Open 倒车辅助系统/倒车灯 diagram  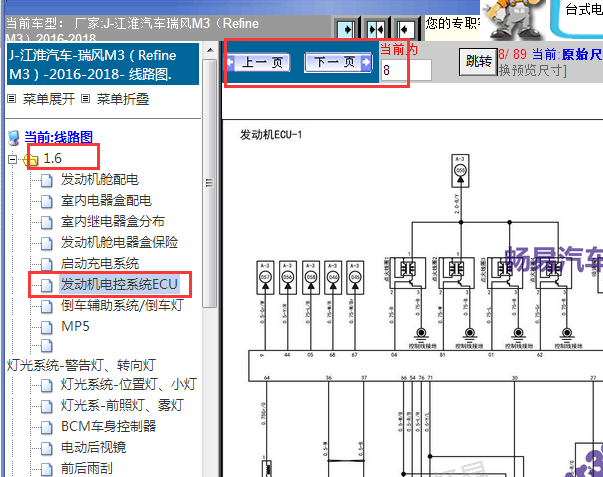pos(122,305)
